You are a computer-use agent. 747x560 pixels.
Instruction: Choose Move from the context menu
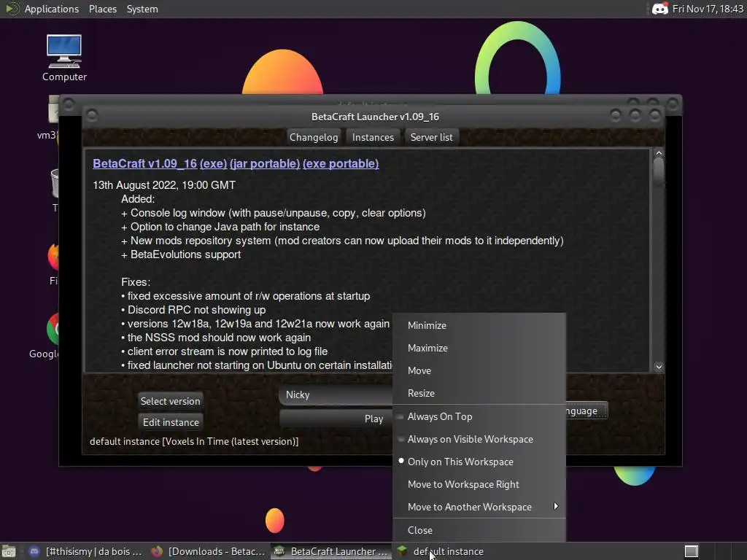coord(479,371)
